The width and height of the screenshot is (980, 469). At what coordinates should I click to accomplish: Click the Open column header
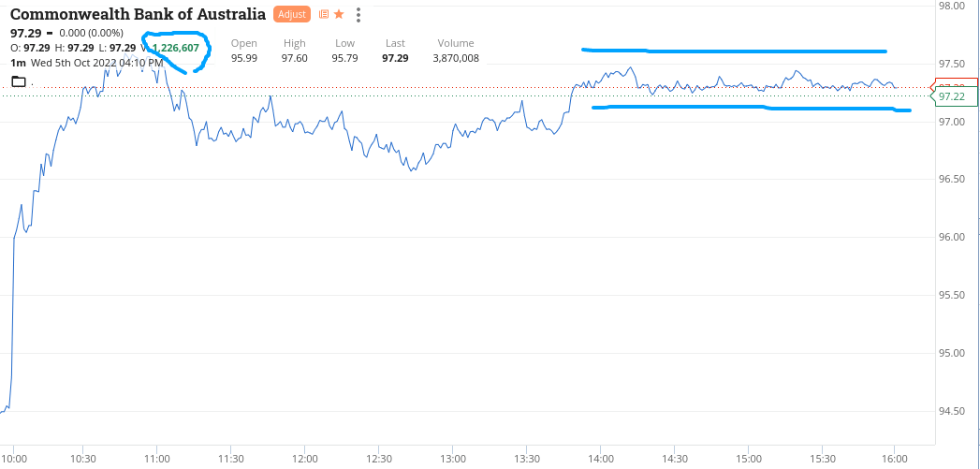(x=243, y=43)
